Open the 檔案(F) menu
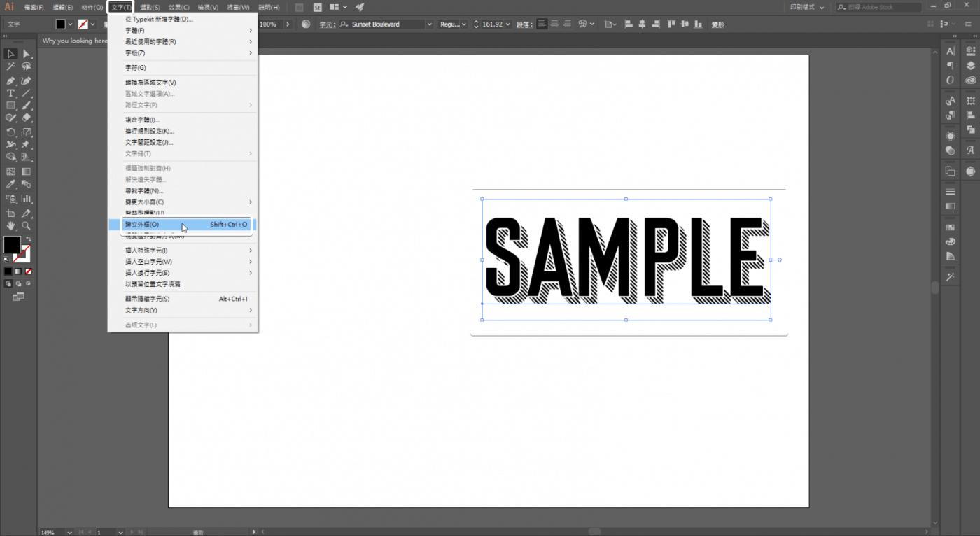 click(x=34, y=7)
